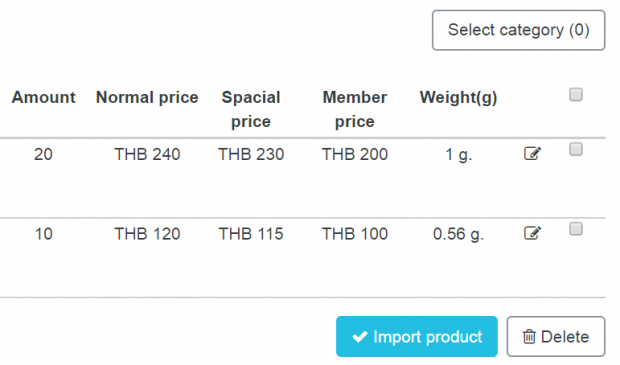Open the Select category (0) chooser
This screenshot has width=620, height=365.
point(518,30)
